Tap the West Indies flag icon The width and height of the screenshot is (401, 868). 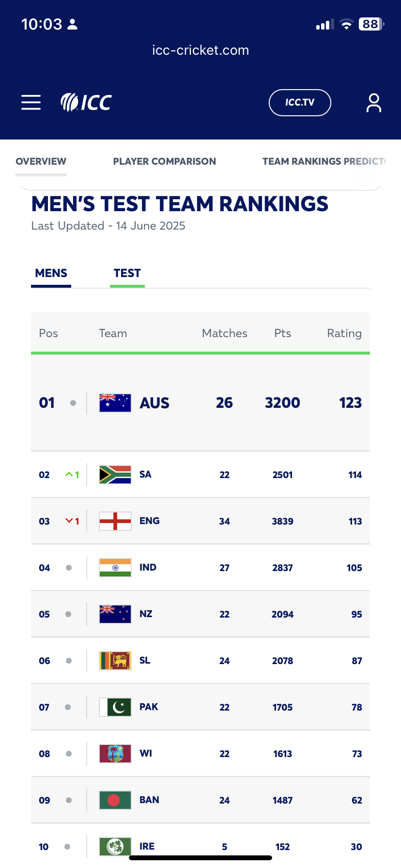(x=115, y=754)
